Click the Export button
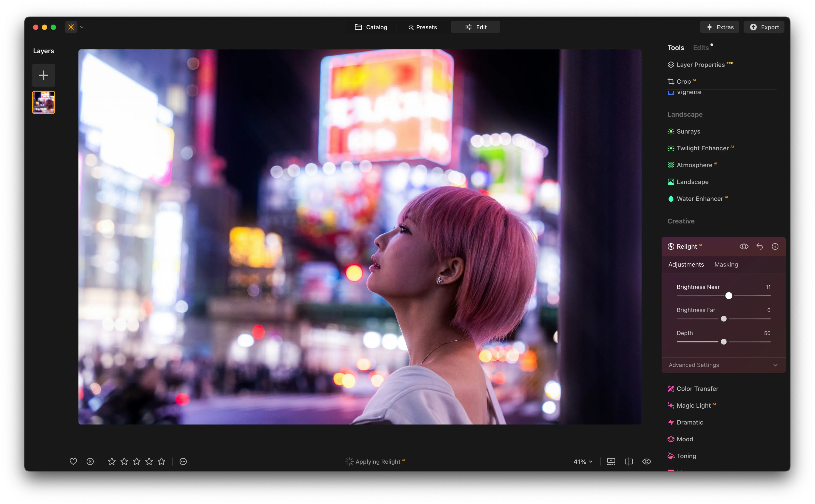 coord(764,27)
